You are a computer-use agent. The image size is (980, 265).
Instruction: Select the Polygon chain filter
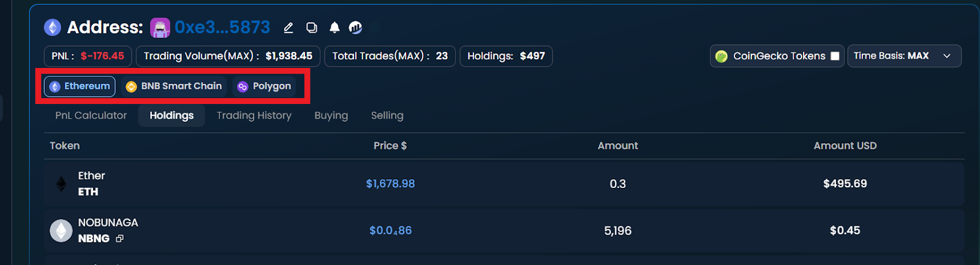(265, 86)
